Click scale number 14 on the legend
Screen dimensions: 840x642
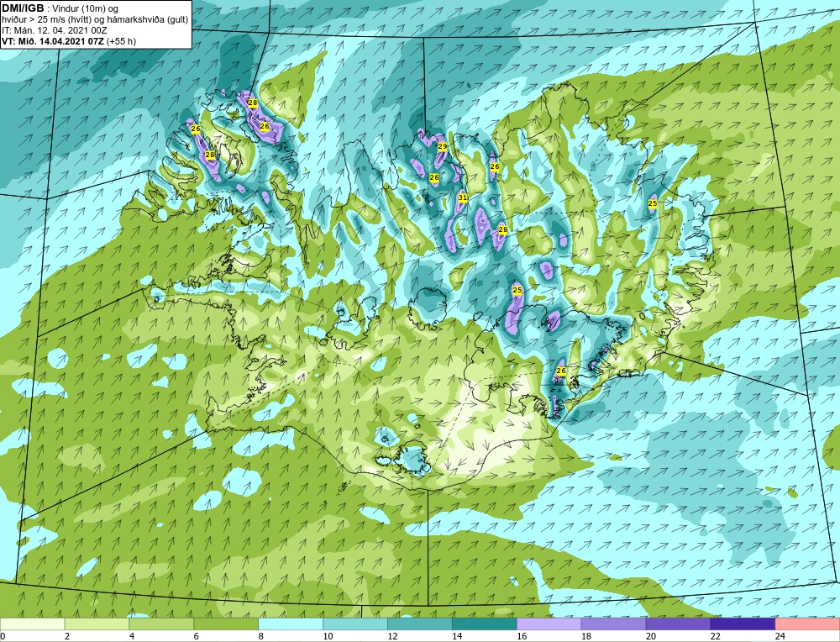click(457, 636)
